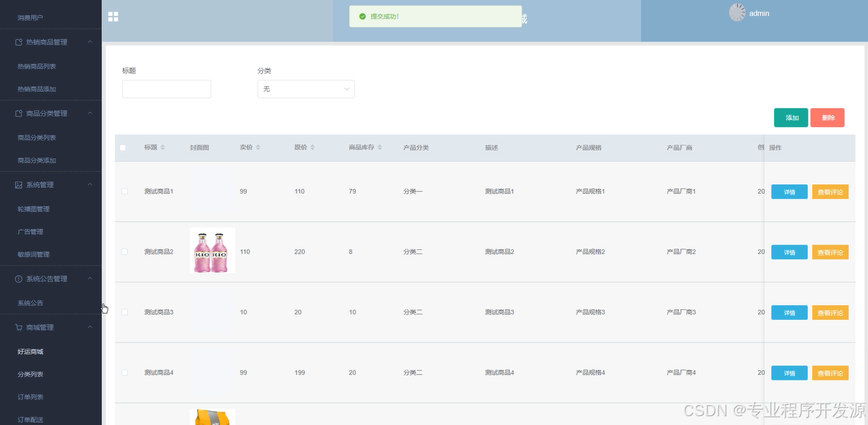Sort ascending/descending on 标题 column arrows
Screen dimensions: 868x425
tap(162, 147)
